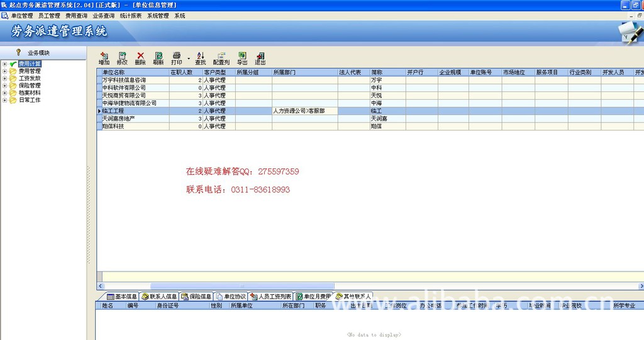Click the 打印 (Print) printer icon
644x340 pixels.
tap(177, 56)
